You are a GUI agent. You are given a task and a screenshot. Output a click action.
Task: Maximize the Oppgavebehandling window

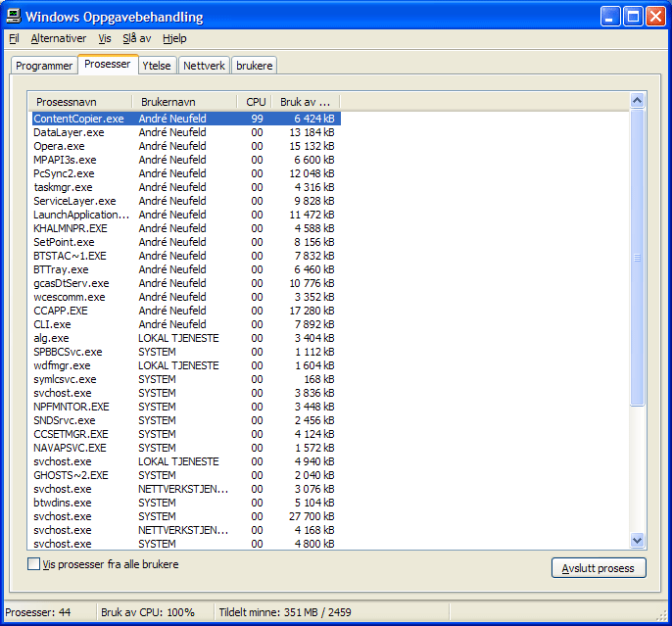tap(633, 17)
